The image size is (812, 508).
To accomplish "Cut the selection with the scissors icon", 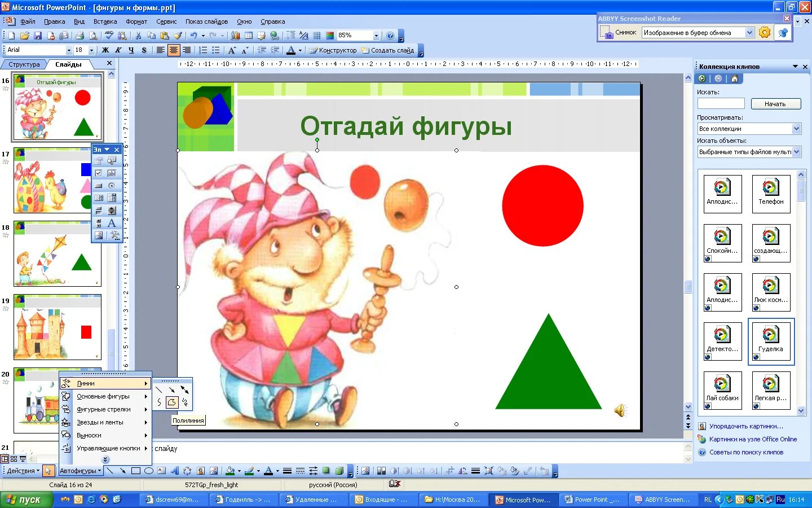I will 138,36.
